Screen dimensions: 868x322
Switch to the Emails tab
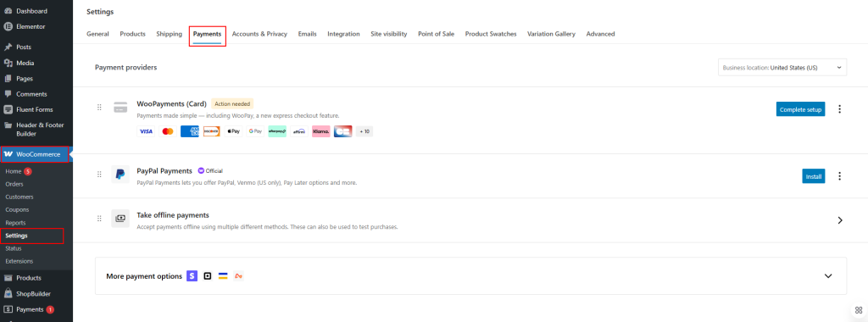click(x=307, y=34)
